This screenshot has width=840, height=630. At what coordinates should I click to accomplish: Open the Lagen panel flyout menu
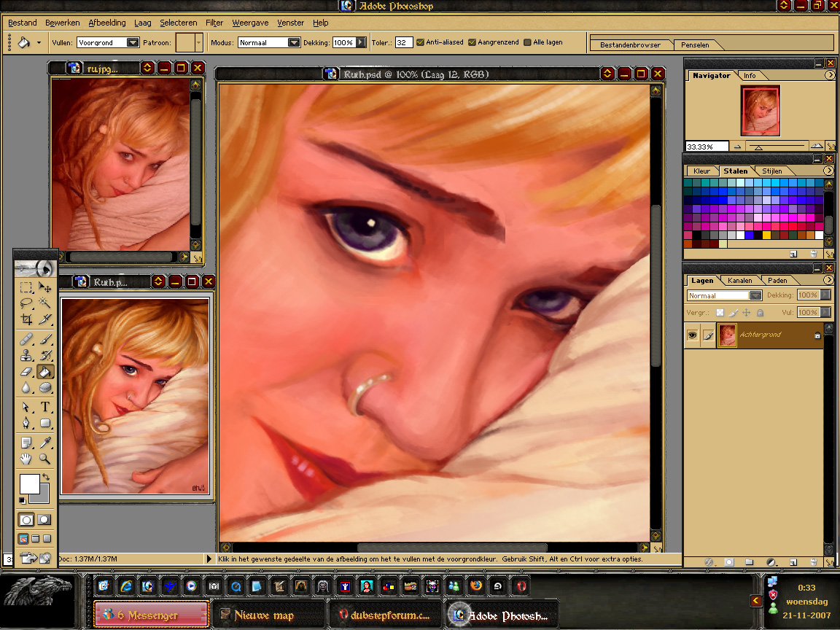[828, 280]
